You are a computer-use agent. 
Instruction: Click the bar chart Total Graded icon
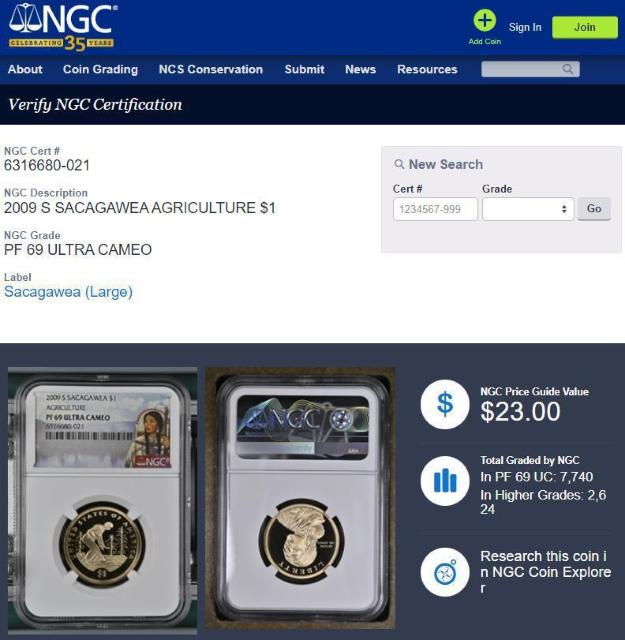[445, 481]
